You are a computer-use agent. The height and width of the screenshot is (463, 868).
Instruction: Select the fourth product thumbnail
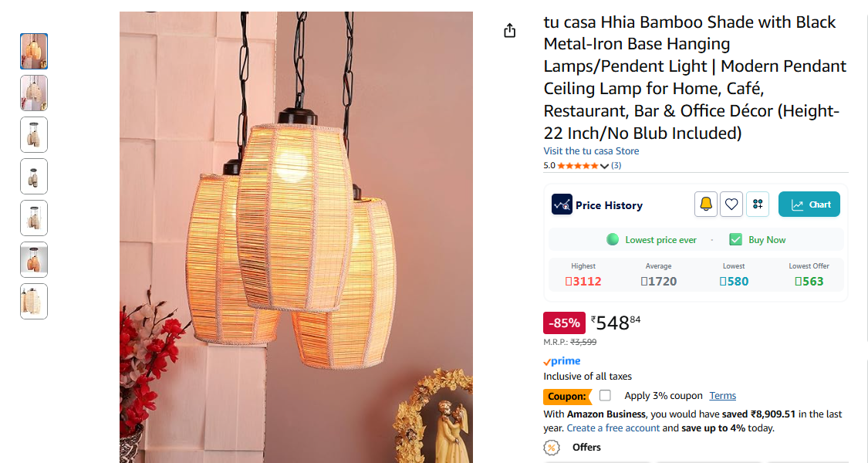[x=34, y=177]
